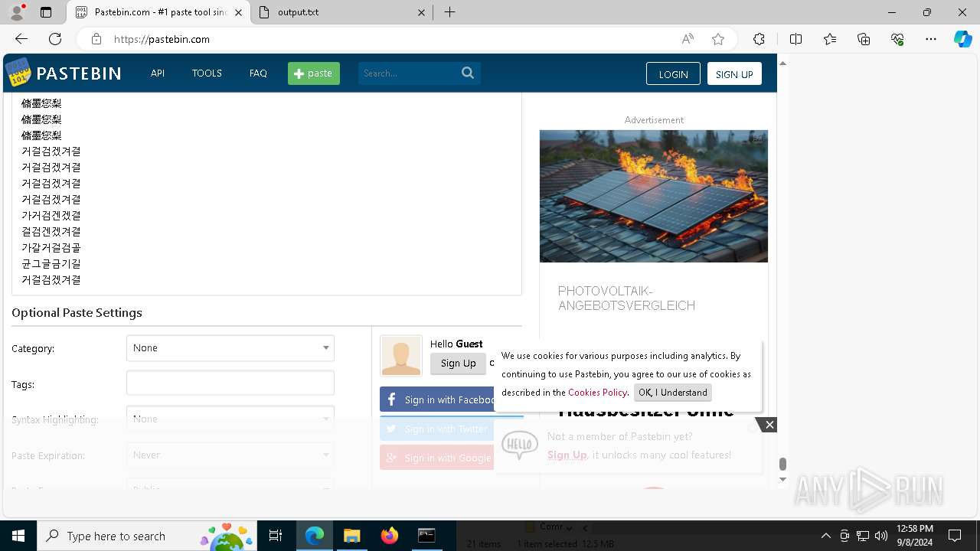This screenshot has height=551, width=980.
Task: Open tab actions menu icon
Action: tap(46, 12)
